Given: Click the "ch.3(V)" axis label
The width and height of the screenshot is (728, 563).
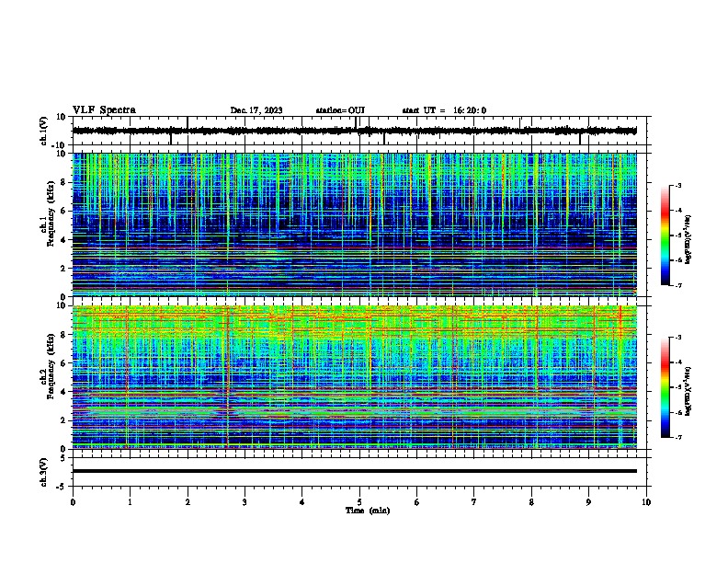Looking at the screenshot, I should coord(44,473).
